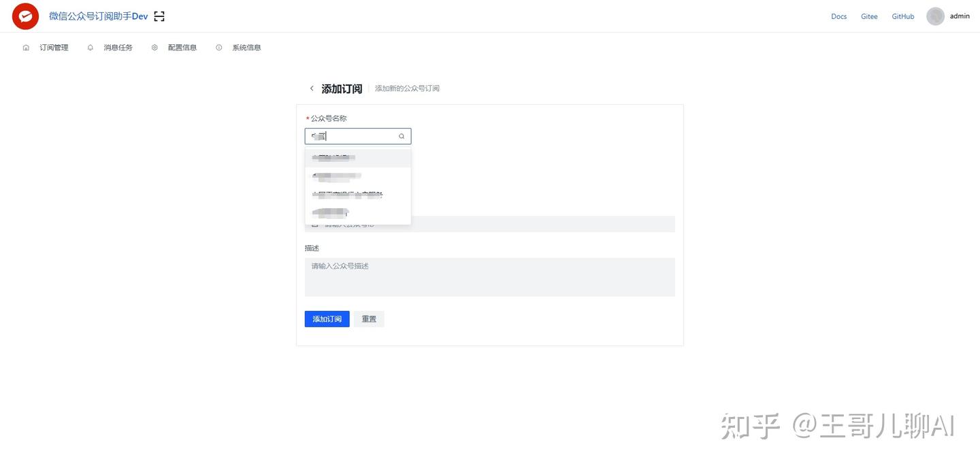This screenshot has height=466, width=980.
Task: Click the gear icon beside 配置信息
Action: tap(154, 48)
